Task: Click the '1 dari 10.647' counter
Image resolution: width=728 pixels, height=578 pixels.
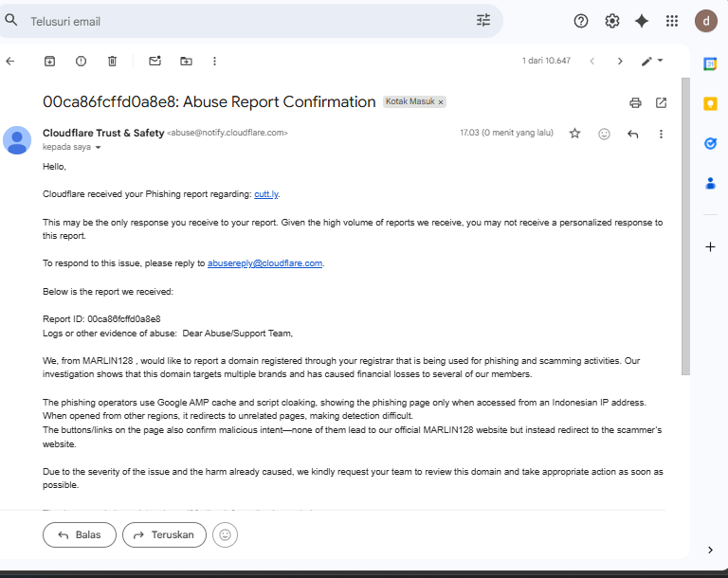Action: [x=546, y=61]
